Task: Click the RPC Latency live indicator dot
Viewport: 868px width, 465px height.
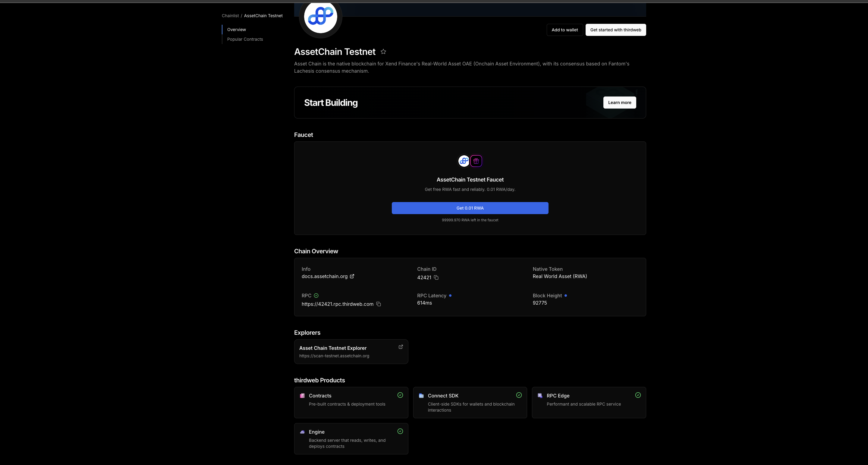Action: click(x=450, y=296)
